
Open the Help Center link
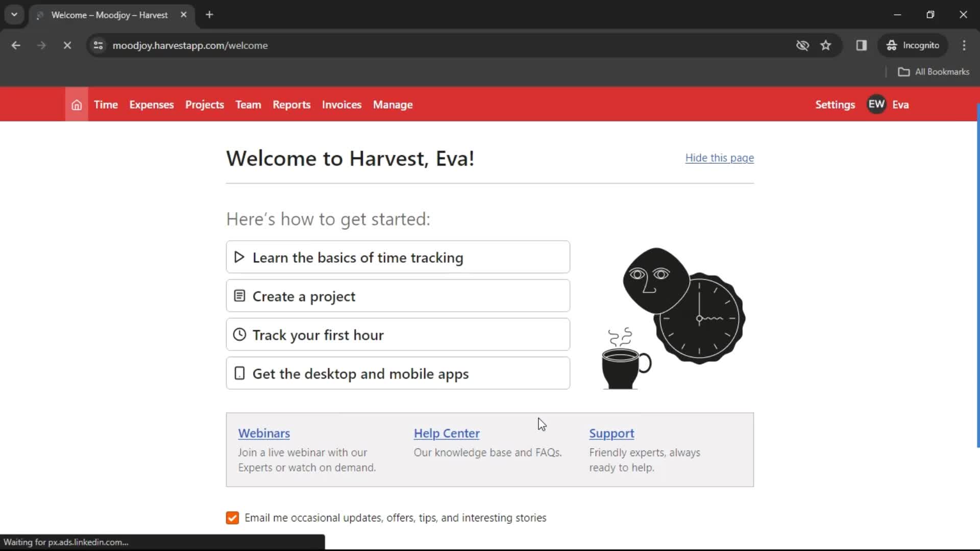[447, 433]
